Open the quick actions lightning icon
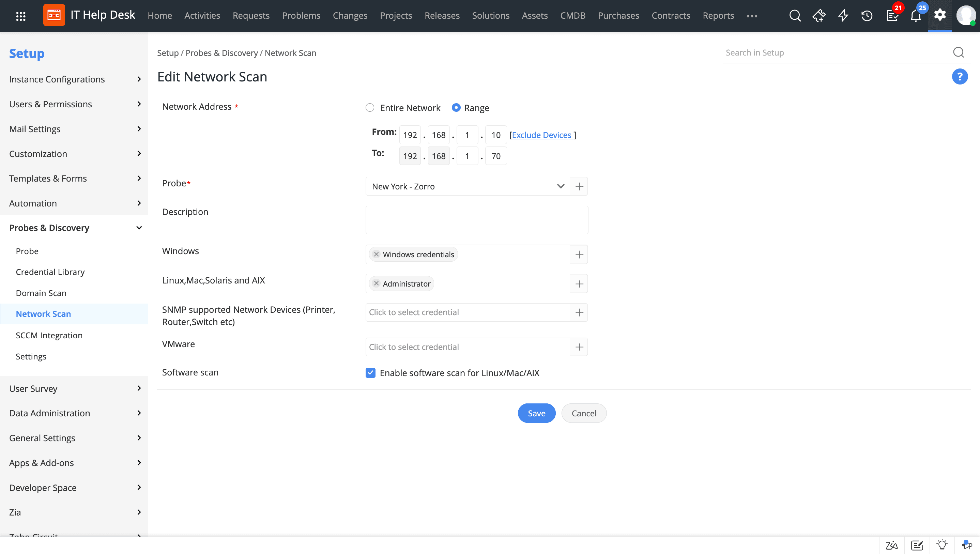980x554 pixels. pos(843,16)
